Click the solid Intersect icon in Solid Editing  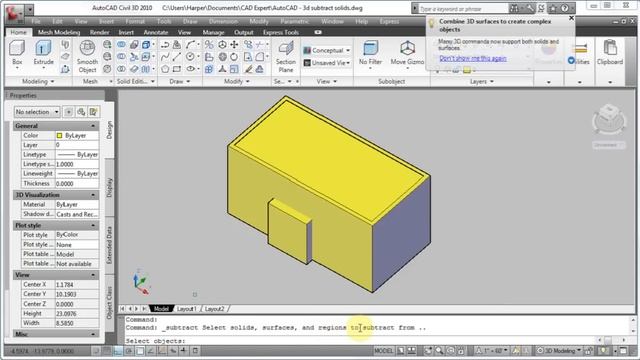121,69
